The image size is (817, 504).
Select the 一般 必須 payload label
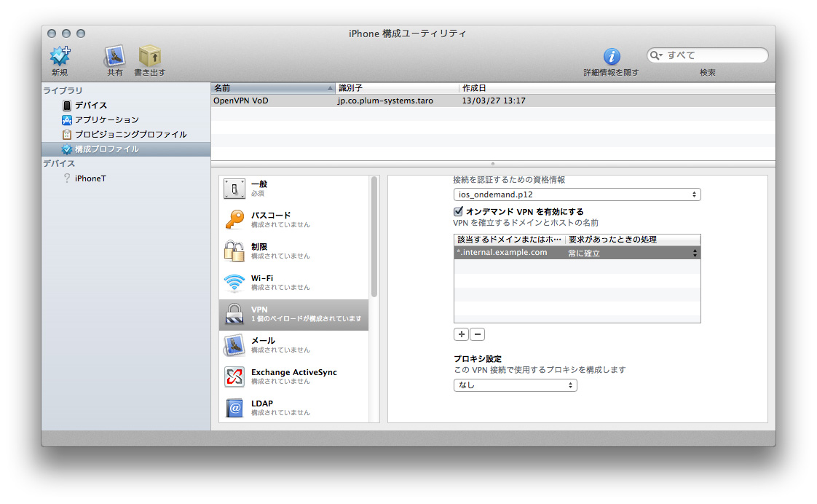tap(259, 188)
